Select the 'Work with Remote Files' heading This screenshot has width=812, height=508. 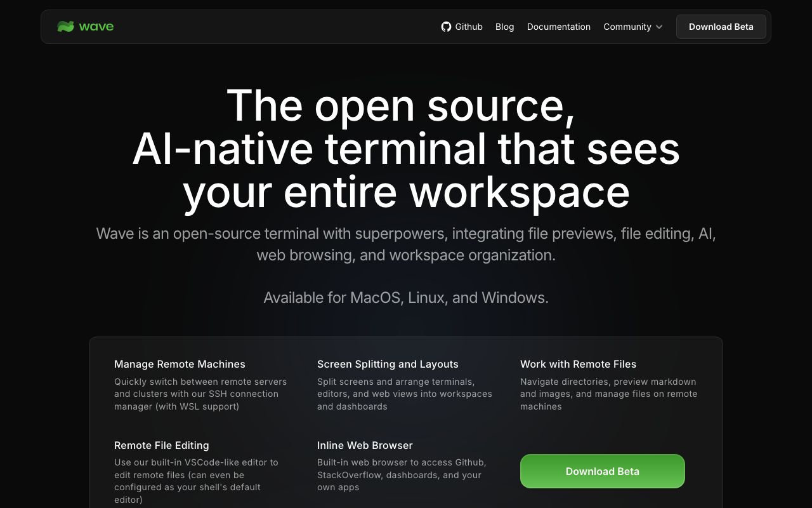tap(578, 364)
